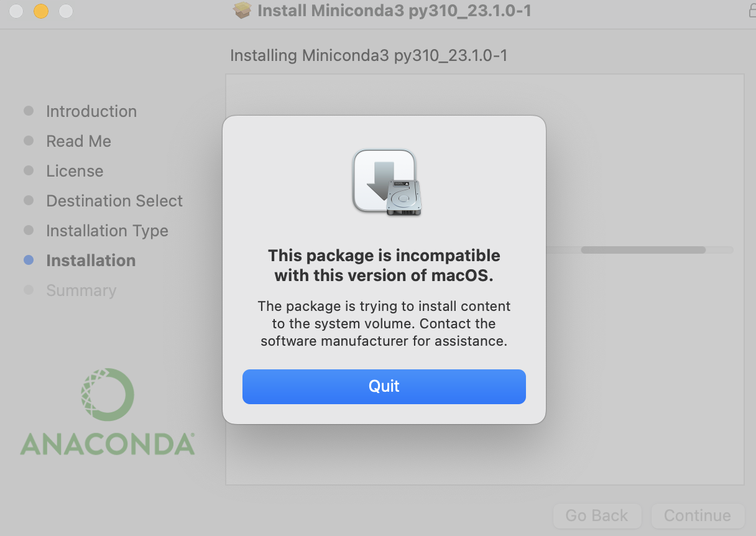This screenshot has height=536, width=756.
Task: Select the Introduction step in sidebar
Action: pyautogui.click(x=91, y=111)
